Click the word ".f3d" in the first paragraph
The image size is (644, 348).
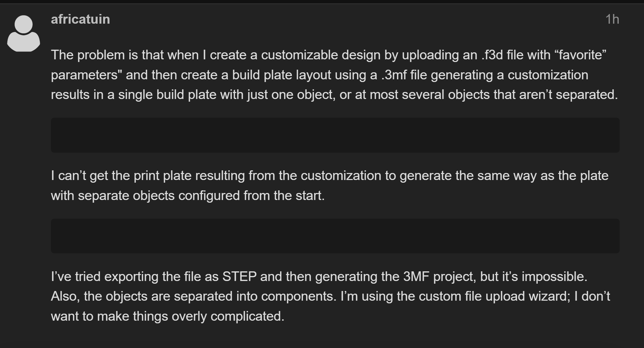click(x=492, y=55)
